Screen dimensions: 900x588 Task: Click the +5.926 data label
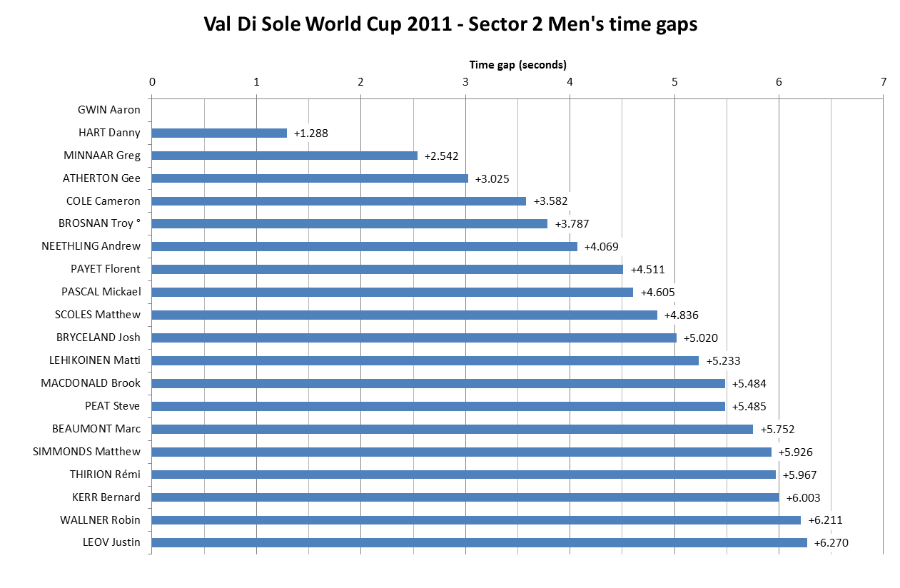[x=795, y=452]
